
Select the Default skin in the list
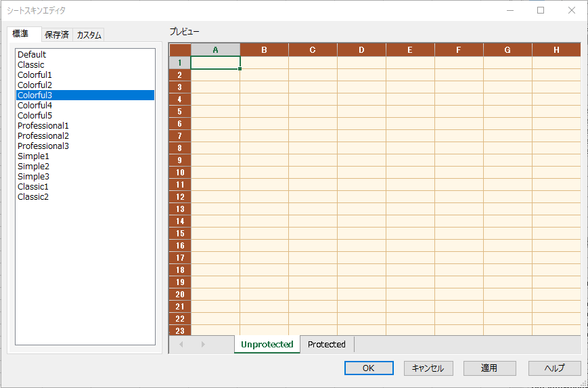click(32, 55)
